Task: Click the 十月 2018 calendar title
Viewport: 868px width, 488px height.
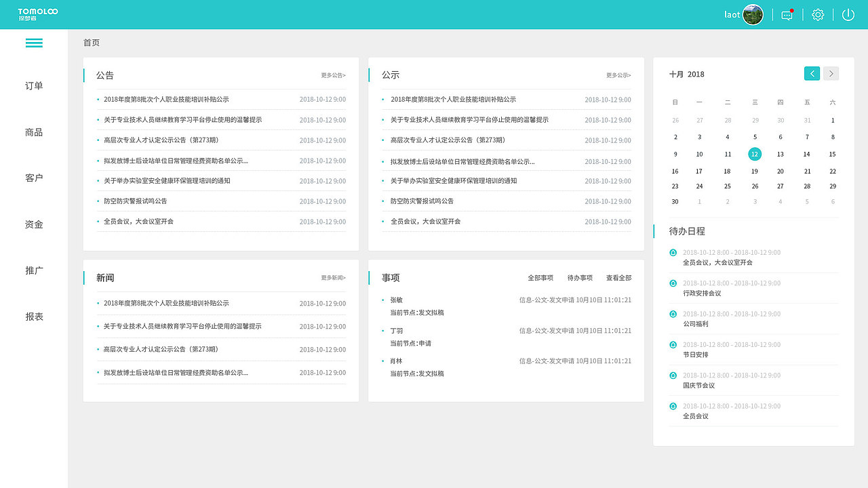Action: (x=687, y=74)
